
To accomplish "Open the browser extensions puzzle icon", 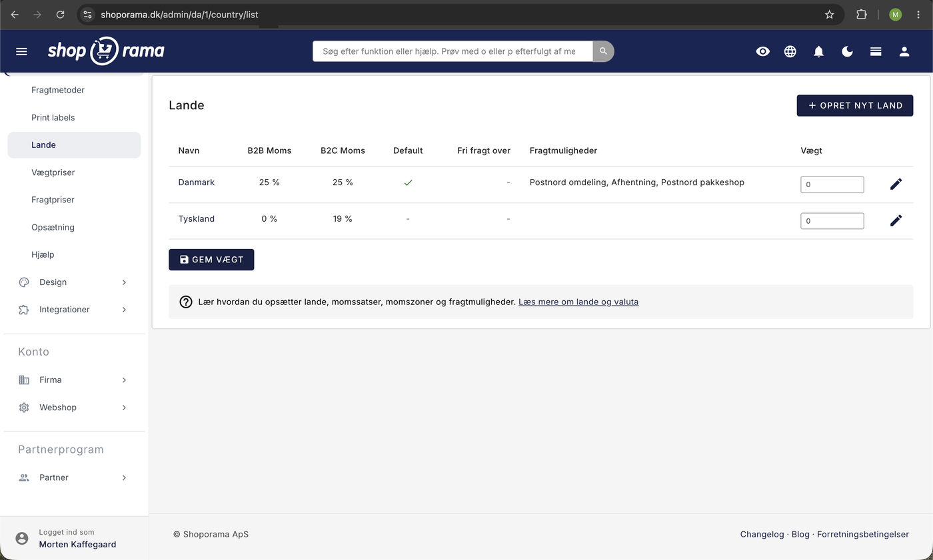I will tap(861, 14).
